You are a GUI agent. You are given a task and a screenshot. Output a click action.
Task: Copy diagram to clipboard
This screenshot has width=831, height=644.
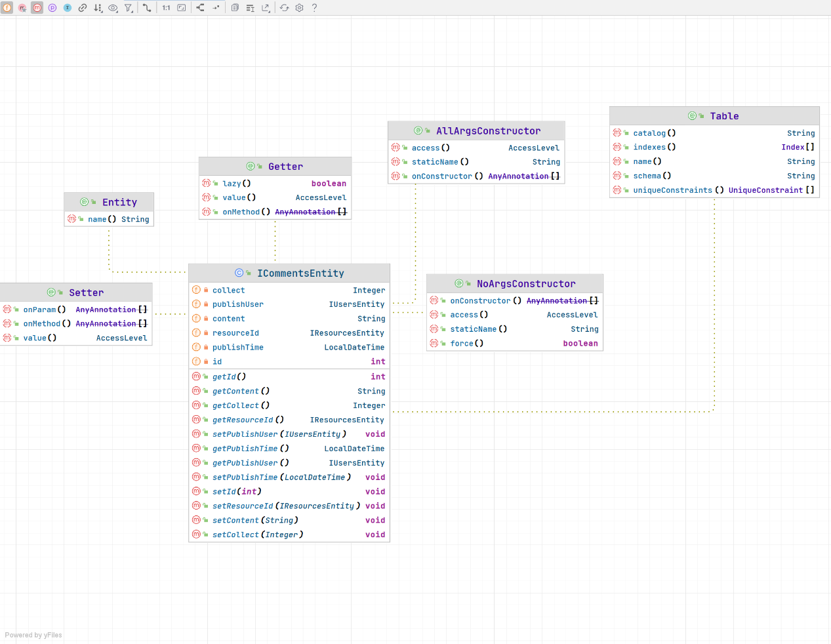[235, 8]
